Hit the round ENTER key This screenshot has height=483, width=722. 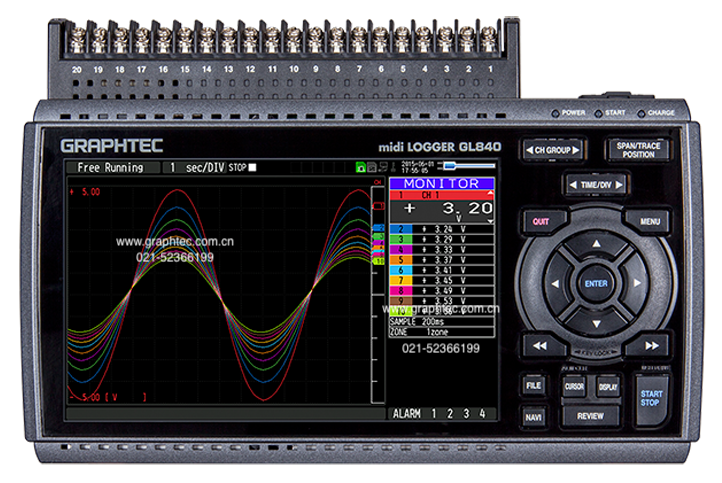click(x=596, y=284)
